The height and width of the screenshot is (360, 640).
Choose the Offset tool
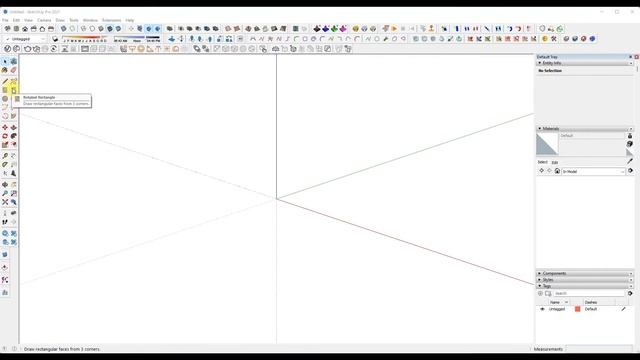pyautogui.click(x=13, y=145)
